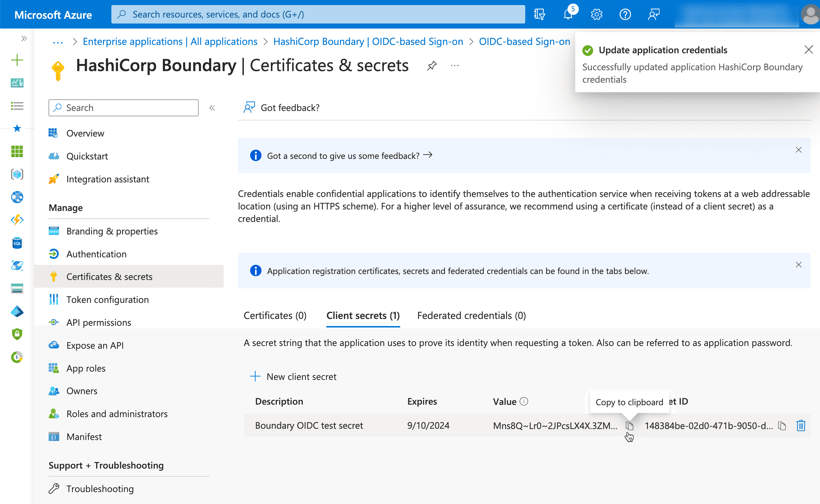Viewport: 820px width, 504px height.
Task: Open Cost Management icon in left rail
Action: pyautogui.click(x=17, y=357)
